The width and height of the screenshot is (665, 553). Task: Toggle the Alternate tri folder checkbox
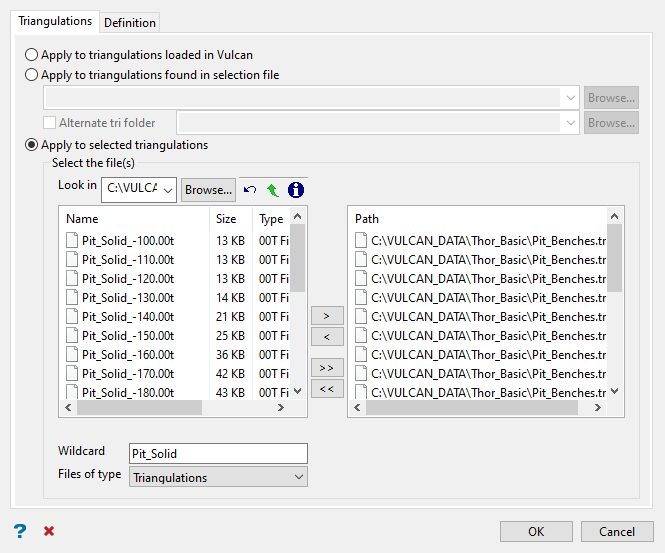[49, 123]
